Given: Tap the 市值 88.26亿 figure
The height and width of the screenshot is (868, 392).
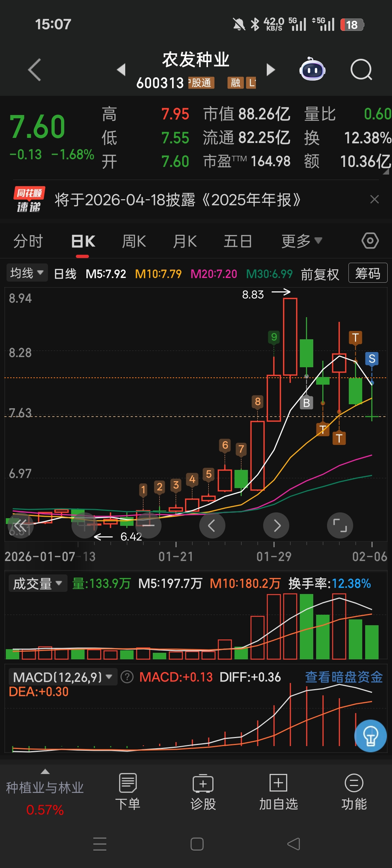Looking at the screenshot, I should (x=246, y=114).
